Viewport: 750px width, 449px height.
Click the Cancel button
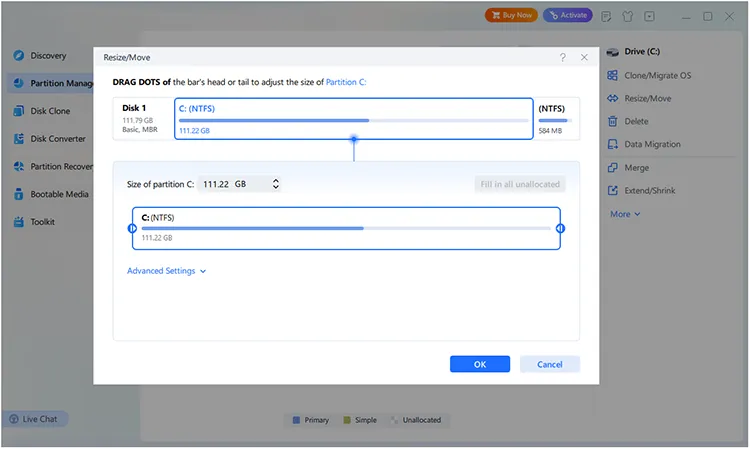pos(550,364)
